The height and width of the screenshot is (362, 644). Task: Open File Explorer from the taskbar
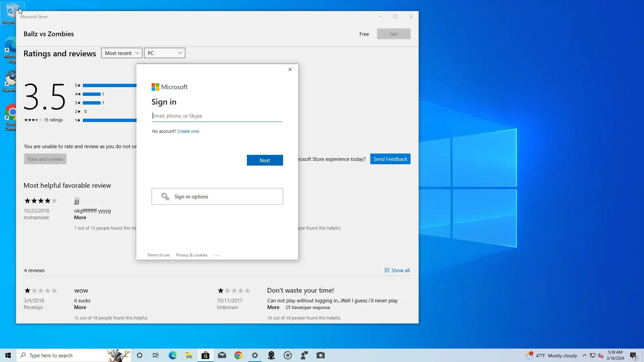pos(189,355)
